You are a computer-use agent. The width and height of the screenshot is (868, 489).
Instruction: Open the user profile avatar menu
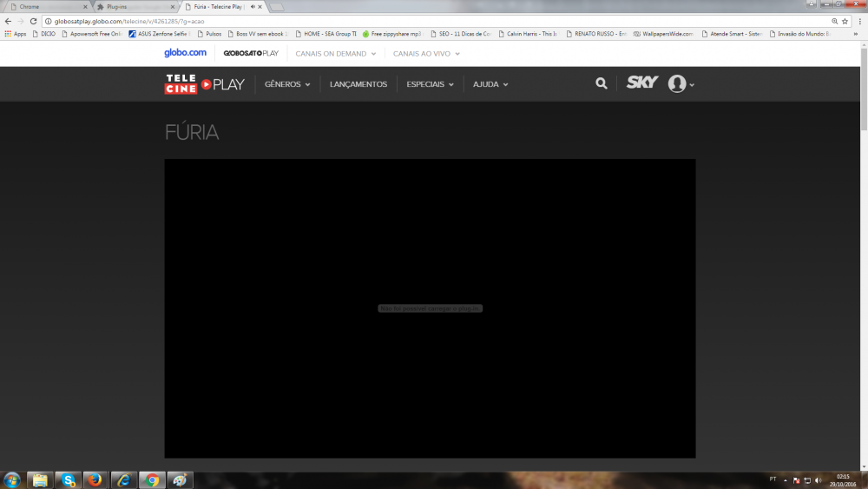678,84
